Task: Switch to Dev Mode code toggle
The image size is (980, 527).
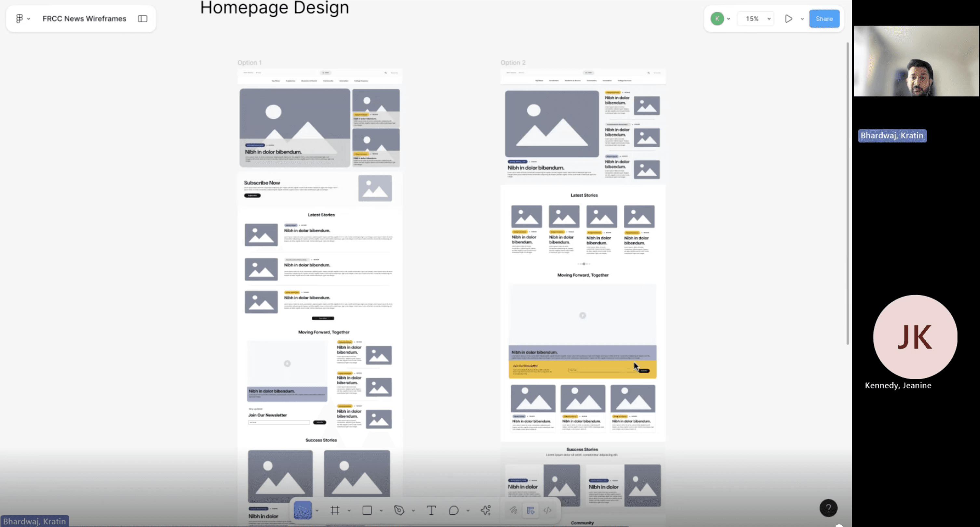Action: tap(547, 510)
